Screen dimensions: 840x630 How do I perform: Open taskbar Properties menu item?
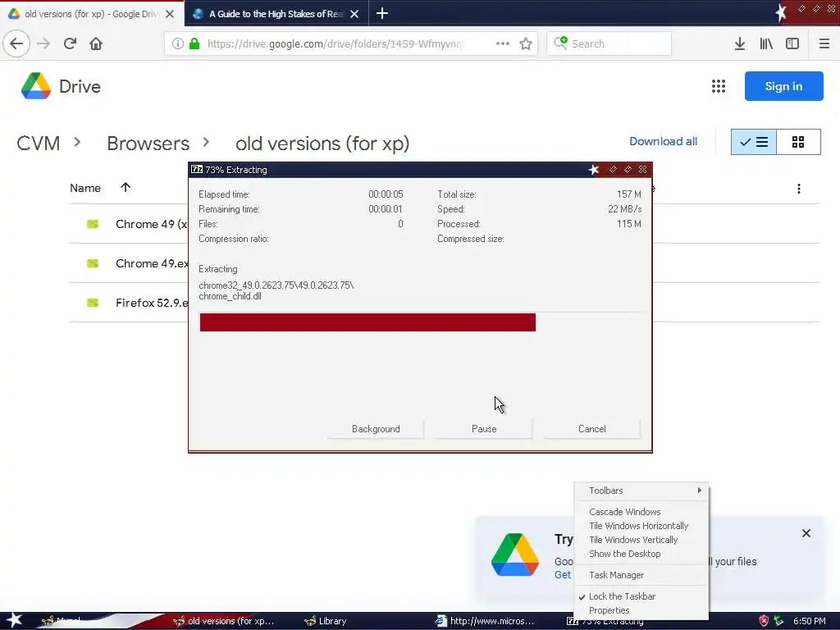click(x=641, y=610)
